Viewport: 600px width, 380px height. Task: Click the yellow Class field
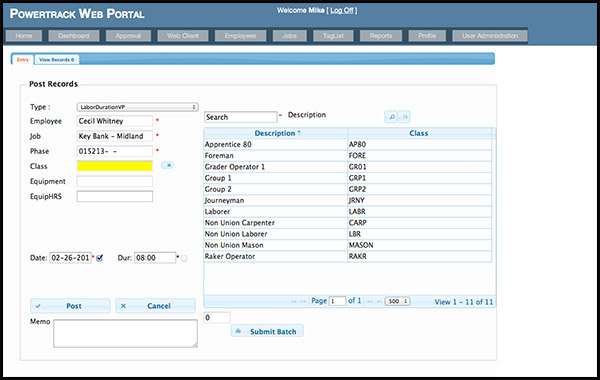[x=115, y=166]
